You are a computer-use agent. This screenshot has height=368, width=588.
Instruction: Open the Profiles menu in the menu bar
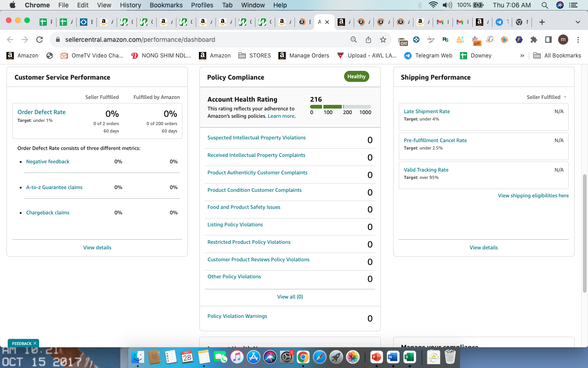(x=202, y=5)
